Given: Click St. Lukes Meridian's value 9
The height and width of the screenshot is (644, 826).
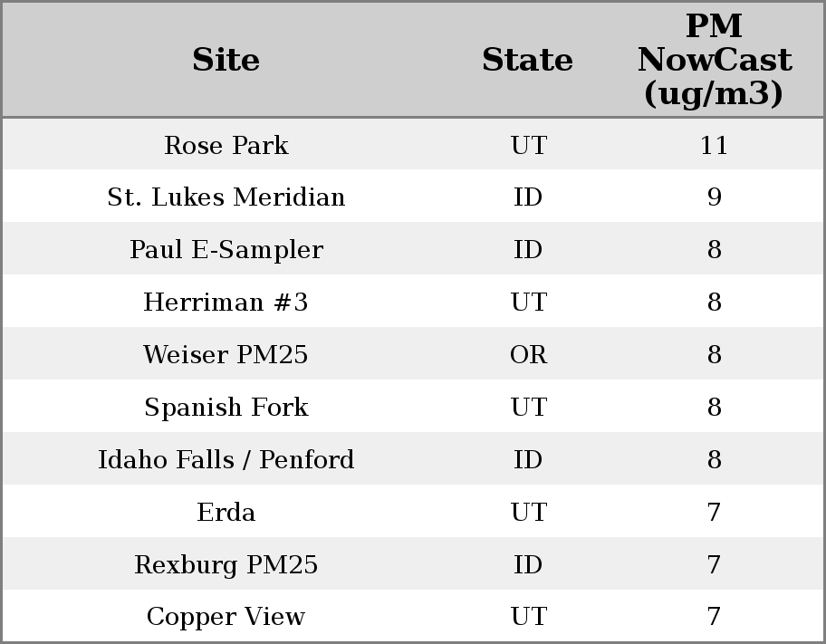Looking at the screenshot, I should [x=714, y=197].
